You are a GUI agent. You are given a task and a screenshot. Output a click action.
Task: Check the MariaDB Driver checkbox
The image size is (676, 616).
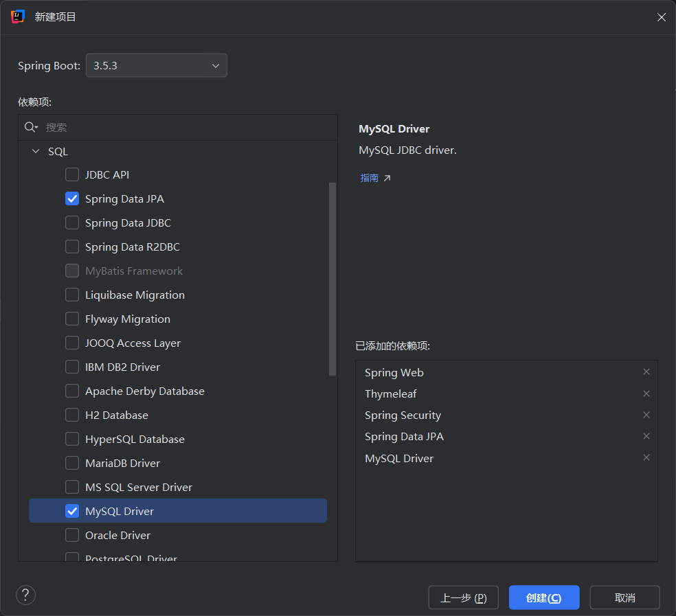point(72,463)
